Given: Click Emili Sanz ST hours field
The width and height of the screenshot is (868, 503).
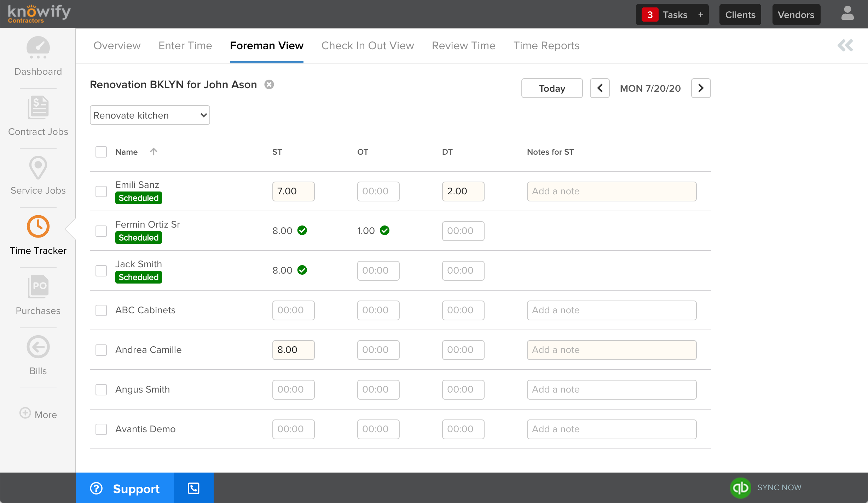Looking at the screenshot, I should click(x=294, y=192).
